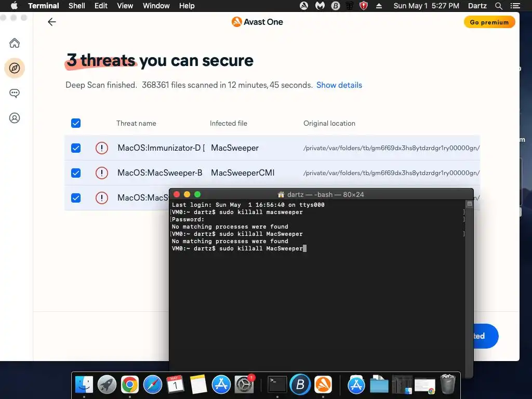
Task: Click warning icon for MacOS:Immunizator-D threat
Action: [101, 148]
